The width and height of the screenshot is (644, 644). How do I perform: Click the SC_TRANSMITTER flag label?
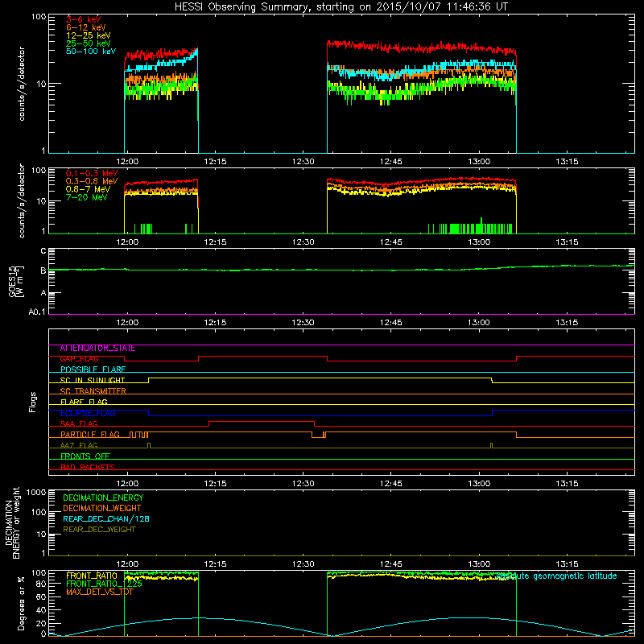click(x=93, y=391)
